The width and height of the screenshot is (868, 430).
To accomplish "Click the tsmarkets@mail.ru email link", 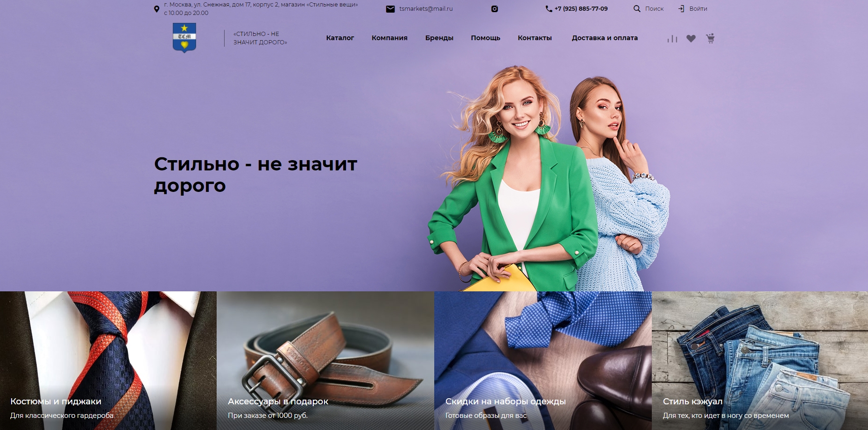I will tap(426, 9).
